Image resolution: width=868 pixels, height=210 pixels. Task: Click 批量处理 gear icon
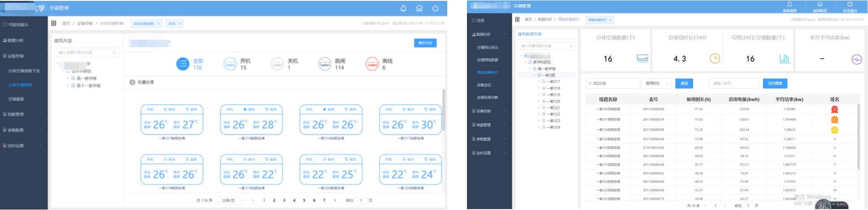[x=132, y=82]
